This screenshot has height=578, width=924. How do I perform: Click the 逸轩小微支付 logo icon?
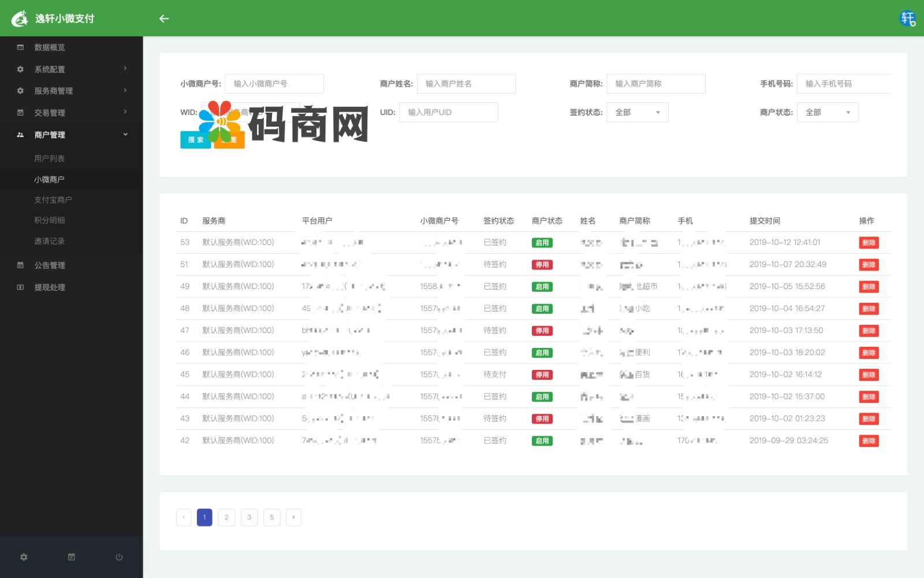tap(19, 18)
